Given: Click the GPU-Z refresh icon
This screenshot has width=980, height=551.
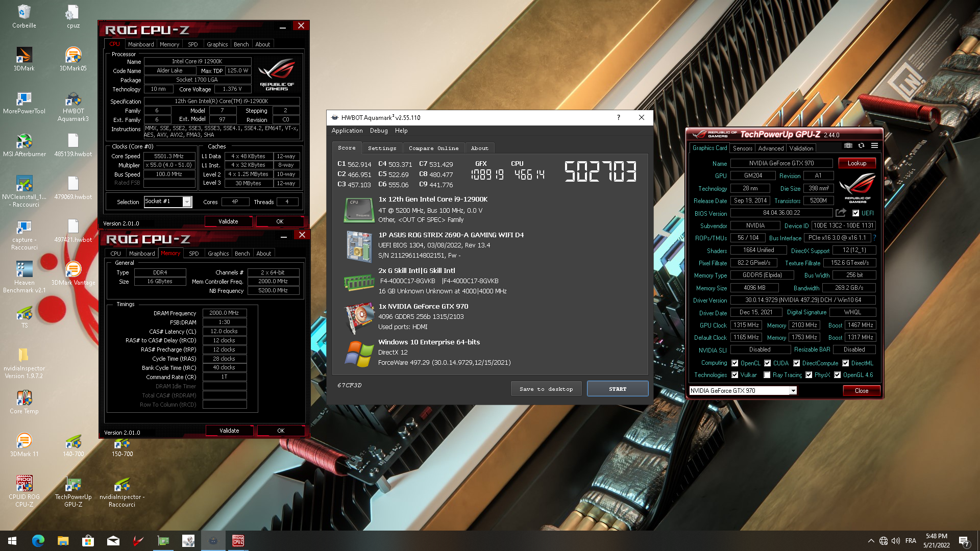Looking at the screenshot, I should (x=861, y=145).
